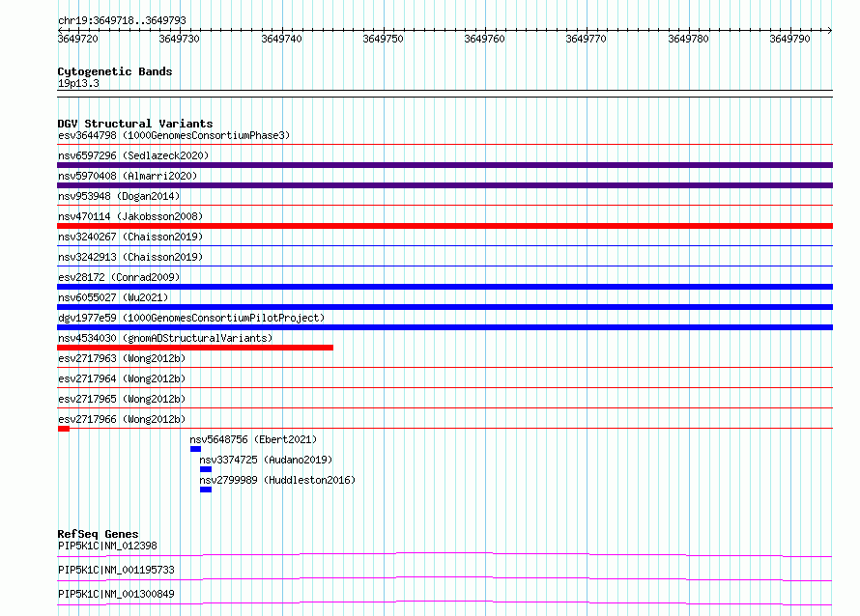Viewport: 860px width, 616px height.
Task: Click the small red esv2717966 block
Action: tap(64, 429)
